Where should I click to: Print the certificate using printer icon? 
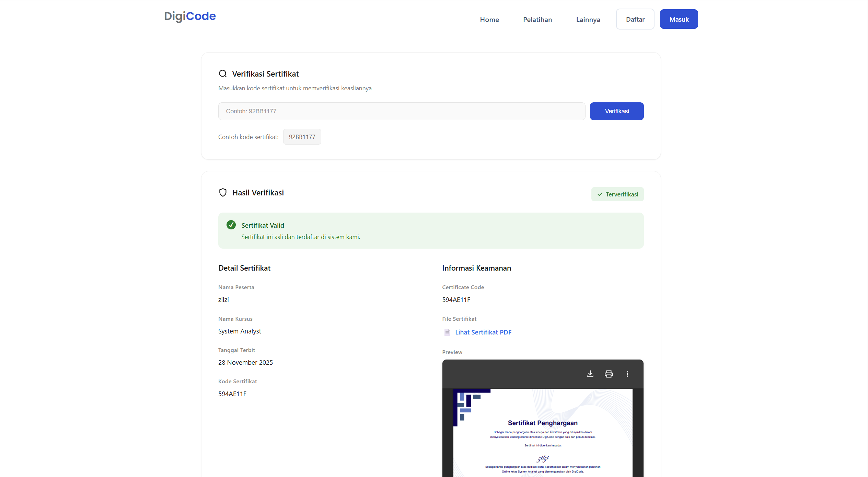point(609,374)
